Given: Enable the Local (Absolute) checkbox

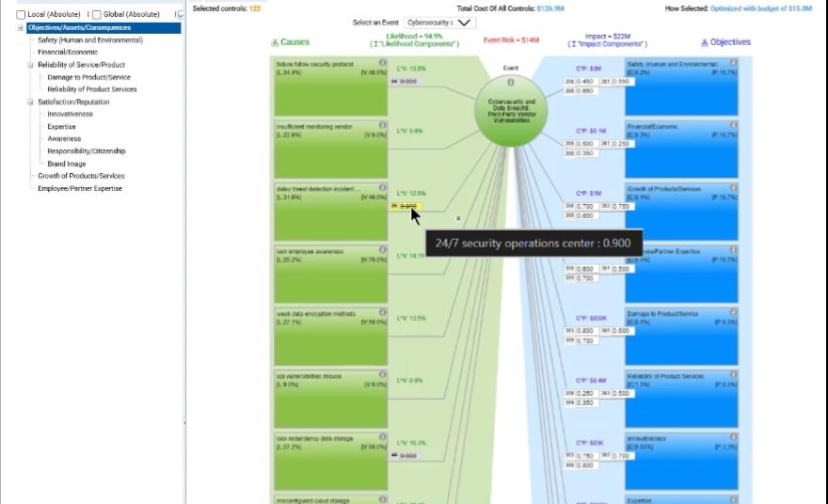Looking at the screenshot, I should tap(21, 15).
